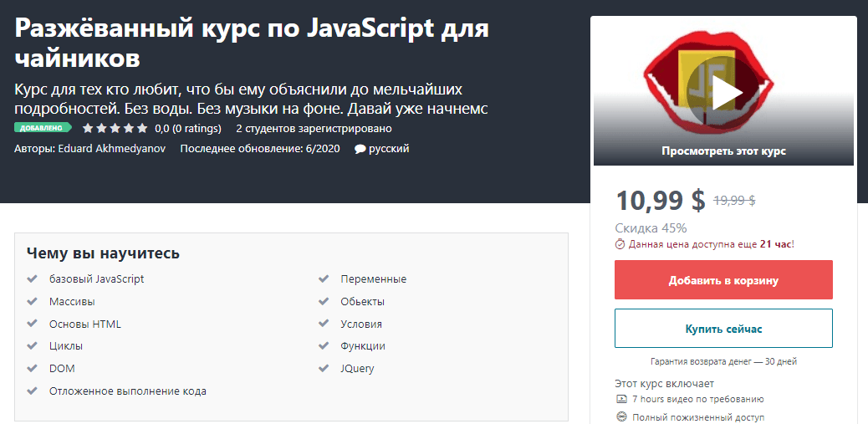Click the lifetime access icon
Viewport: 868px width, 424px height.
pyautogui.click(x=621, y=416)
